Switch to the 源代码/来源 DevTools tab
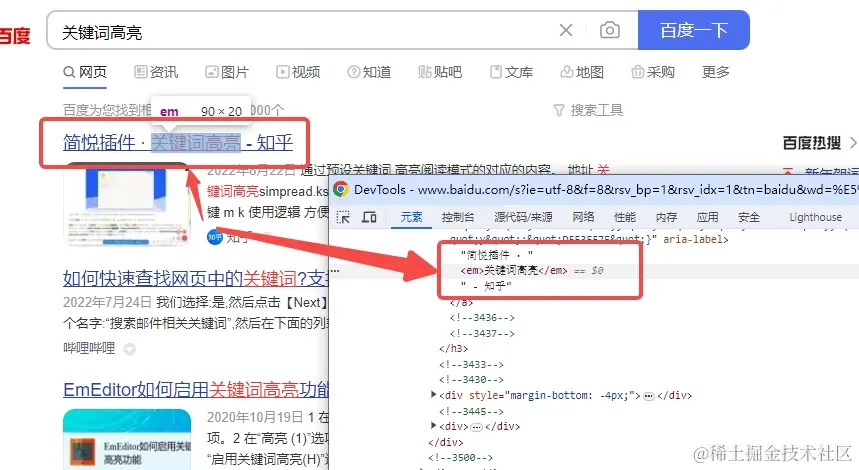Viewport: 859px width, 470px height. point(523,217)
